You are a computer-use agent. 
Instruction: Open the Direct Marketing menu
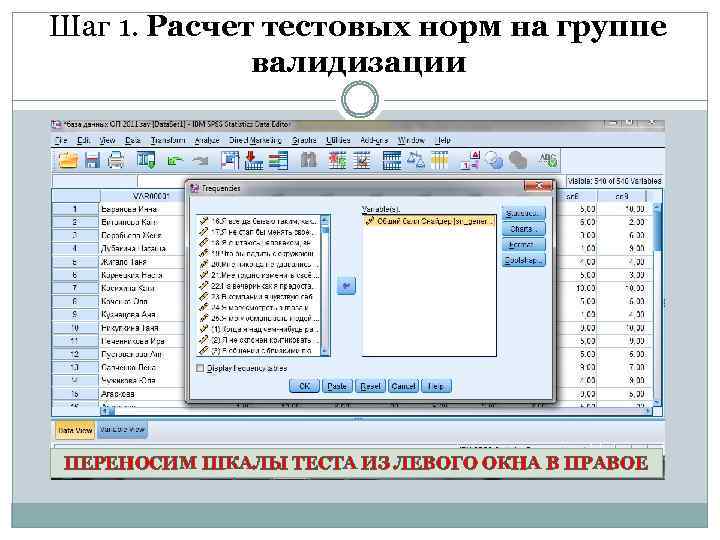(x=255, y=140)
